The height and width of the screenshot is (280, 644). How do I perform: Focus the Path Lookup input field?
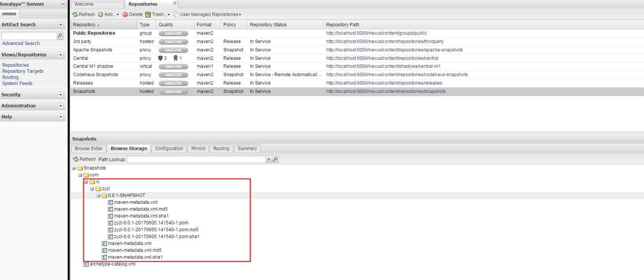tap(196, 159)
